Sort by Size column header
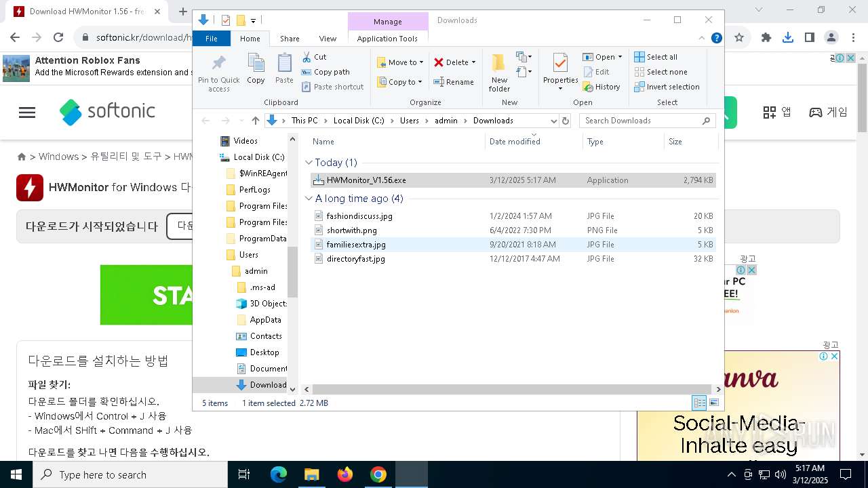Screen dimensions: 868x488 pos(690,142)
